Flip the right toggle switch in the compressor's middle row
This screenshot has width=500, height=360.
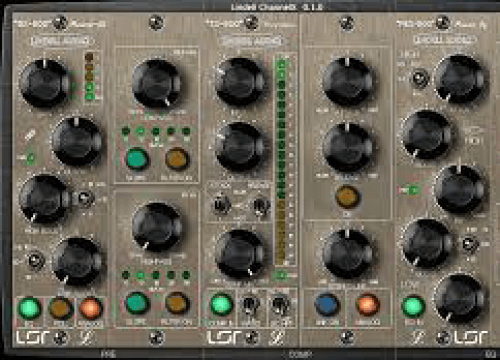tap(261, 205)
